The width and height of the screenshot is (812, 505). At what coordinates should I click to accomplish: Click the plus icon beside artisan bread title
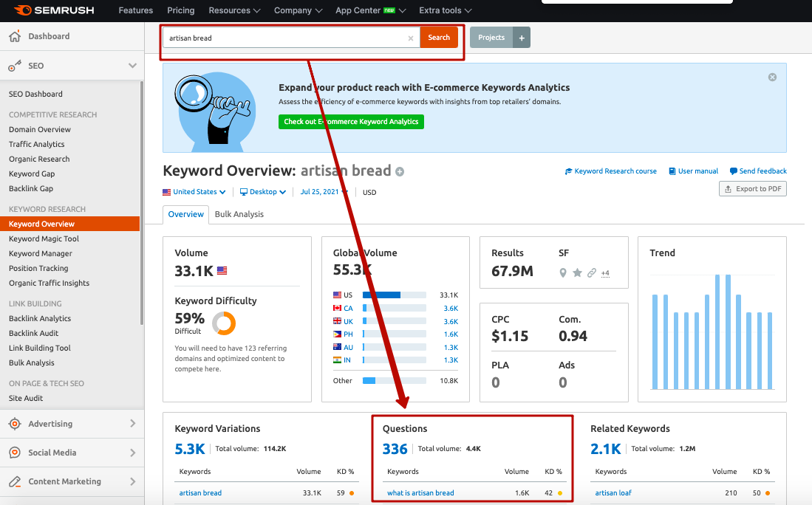(x=400, y=172)
